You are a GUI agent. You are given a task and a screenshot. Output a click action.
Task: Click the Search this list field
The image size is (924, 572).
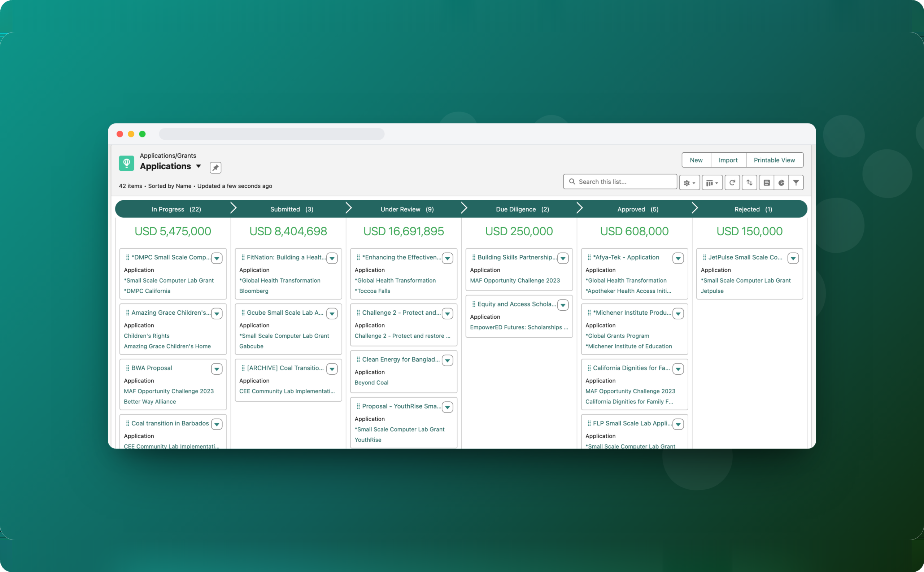pos(620,182)
